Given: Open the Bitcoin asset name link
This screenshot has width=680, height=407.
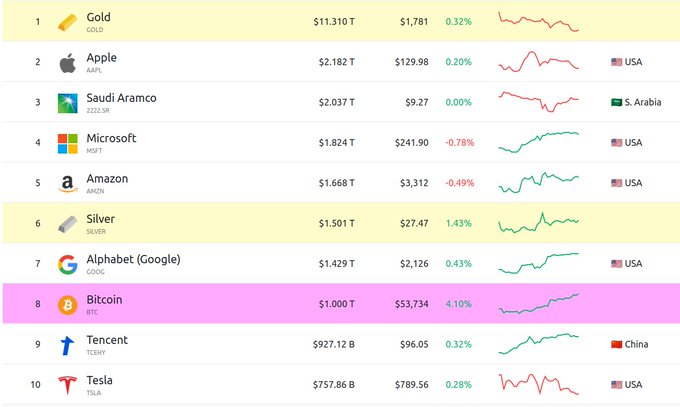Looking at the screenshot, I should [104, 300].
